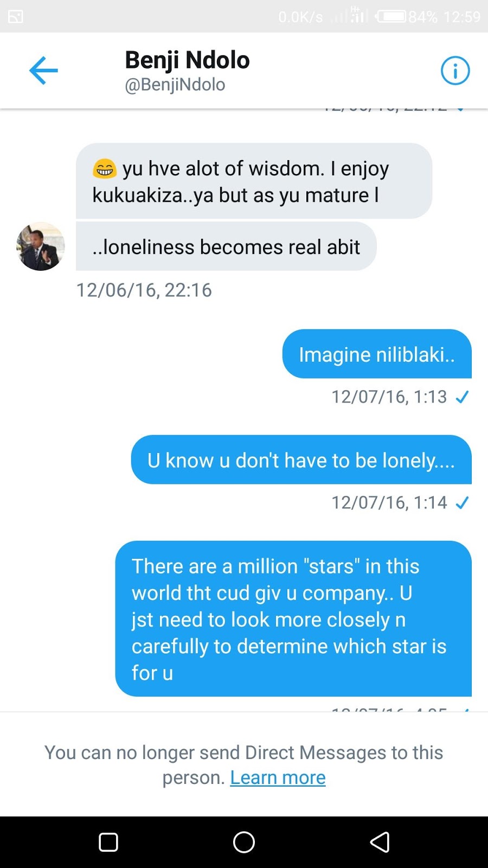Screen dimensions: 488x868
Task: Tap the @BenjiNdolo handle
Action: [x=175, y=85]
